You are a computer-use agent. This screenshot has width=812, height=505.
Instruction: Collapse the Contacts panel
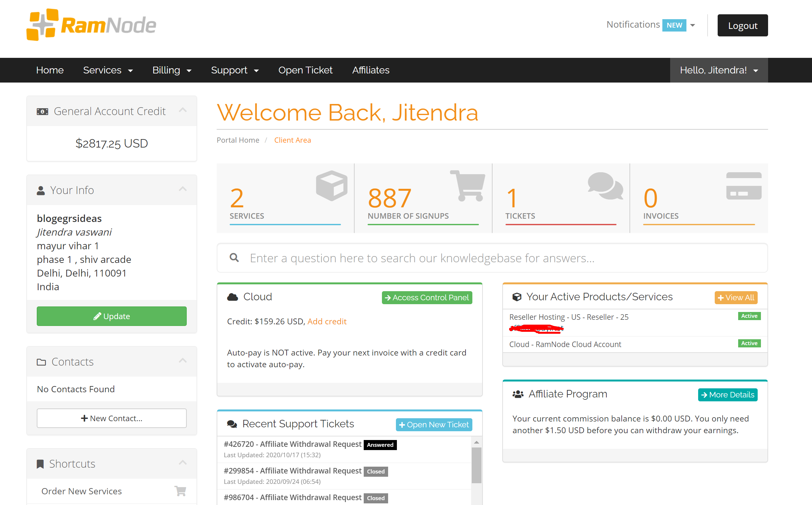coord(183,361)
